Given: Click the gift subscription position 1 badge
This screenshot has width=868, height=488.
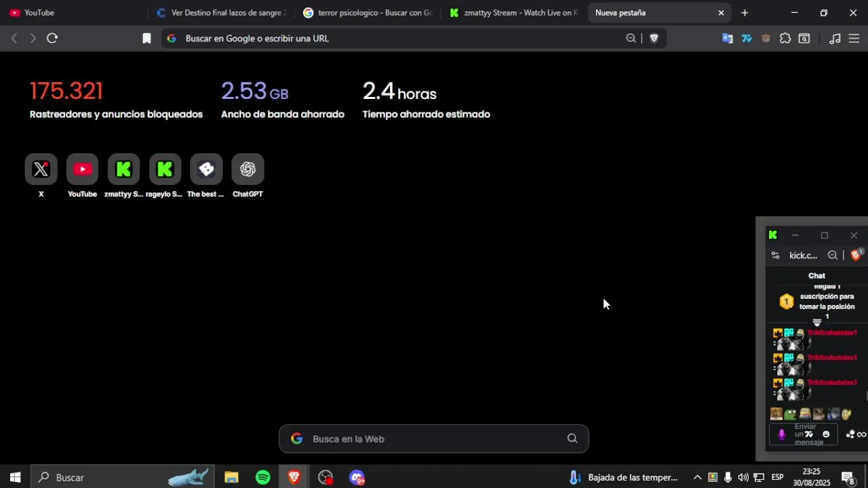Looking at the screenshot, I should click(786, 302).
